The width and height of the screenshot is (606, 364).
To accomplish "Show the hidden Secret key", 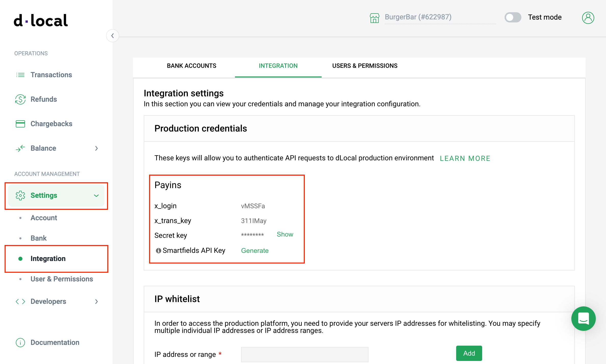I will click(285, 234).
